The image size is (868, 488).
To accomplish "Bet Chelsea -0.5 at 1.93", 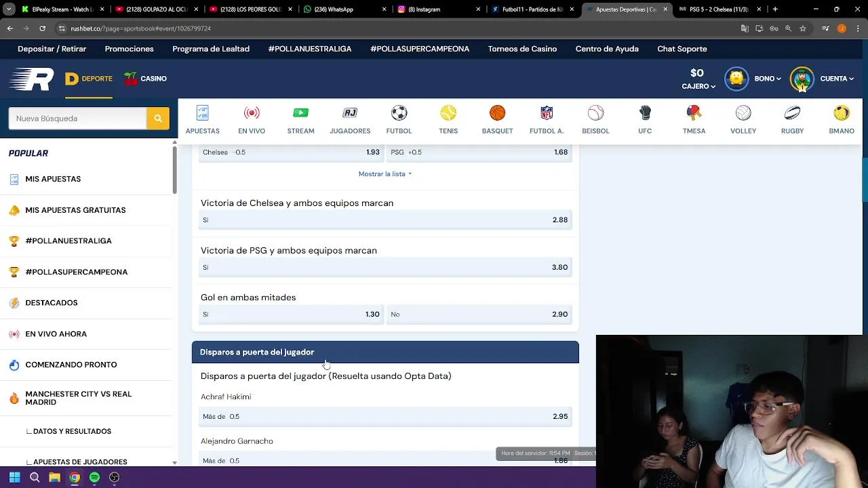I will click(x=291, y=152).
